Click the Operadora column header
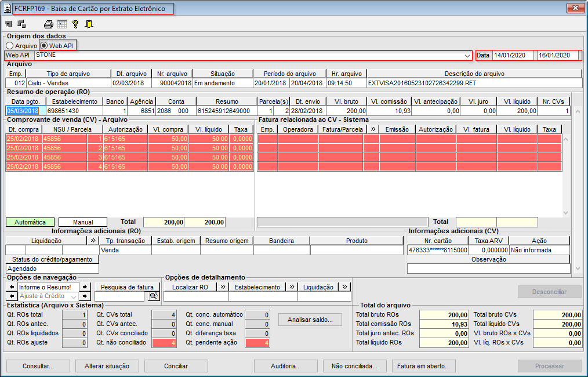Viewport: 588px width, 377px height. pos(298,129)
